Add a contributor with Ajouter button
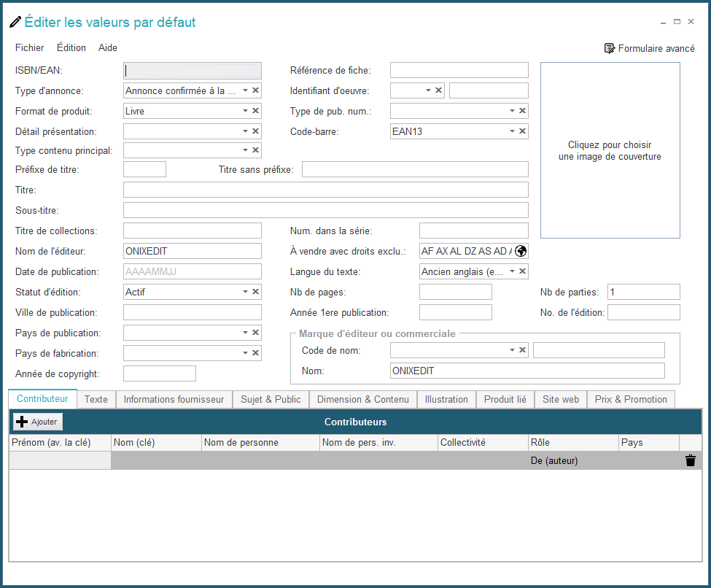The width and height of the screenshot is (711, 588). pos(38,422)
